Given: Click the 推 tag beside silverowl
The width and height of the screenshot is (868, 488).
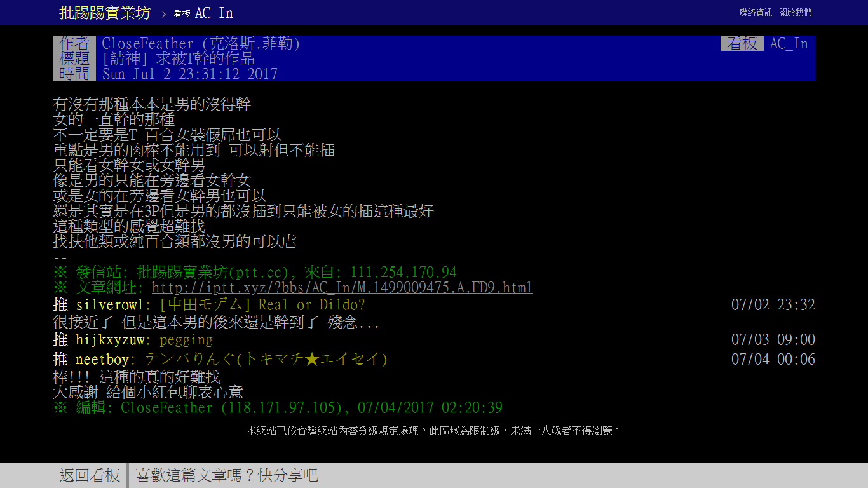Looking at the screenshot, I should (60, 304).
